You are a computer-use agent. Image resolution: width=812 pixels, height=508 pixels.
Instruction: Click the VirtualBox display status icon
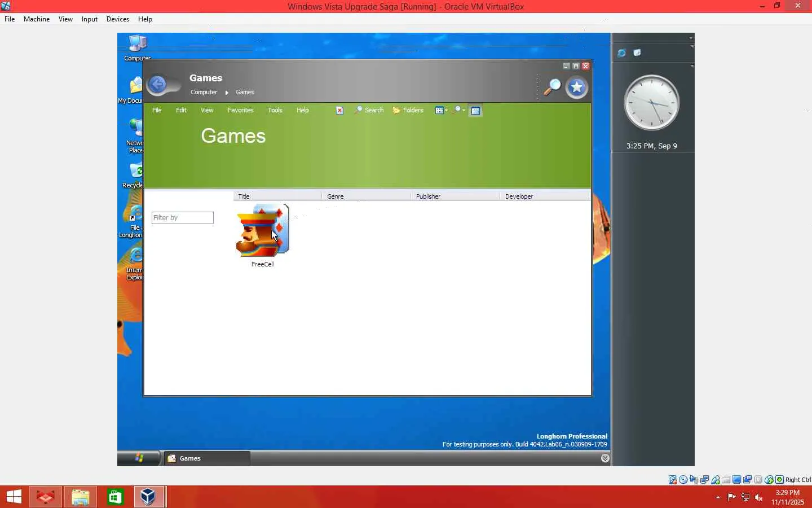[x=737, y=480]
